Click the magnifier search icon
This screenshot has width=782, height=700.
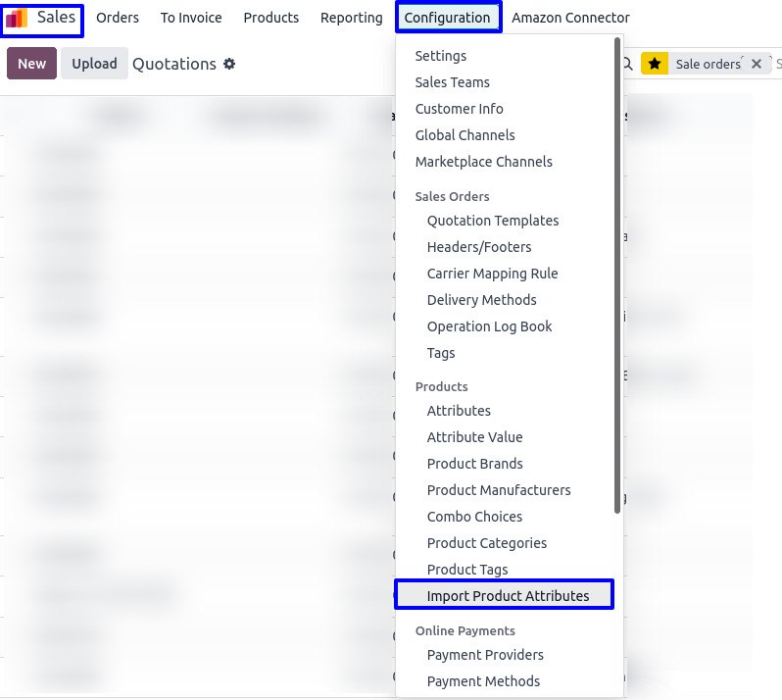pos(628,64)
